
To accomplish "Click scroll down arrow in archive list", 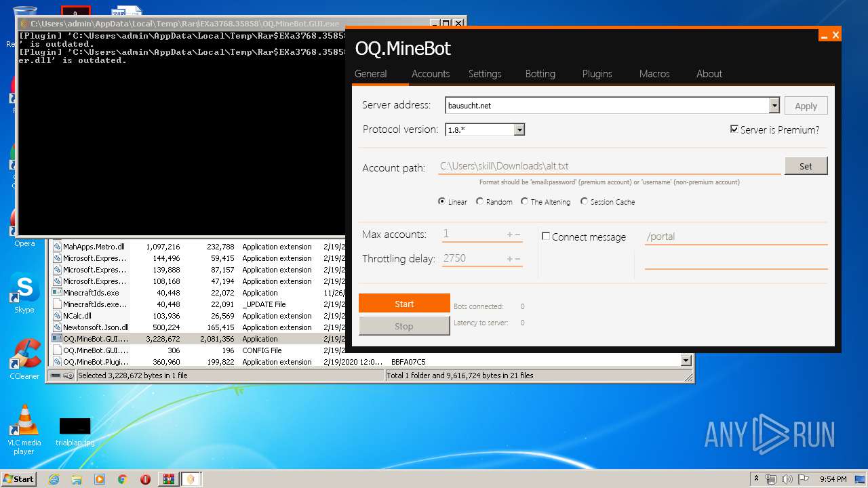I will click(686, 361).
